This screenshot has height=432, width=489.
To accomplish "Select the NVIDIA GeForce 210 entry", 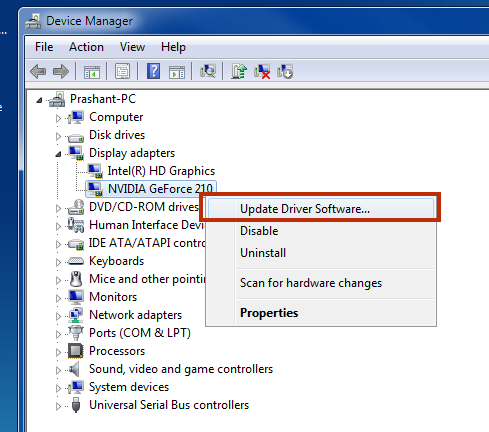I will (x=160, y=189).
